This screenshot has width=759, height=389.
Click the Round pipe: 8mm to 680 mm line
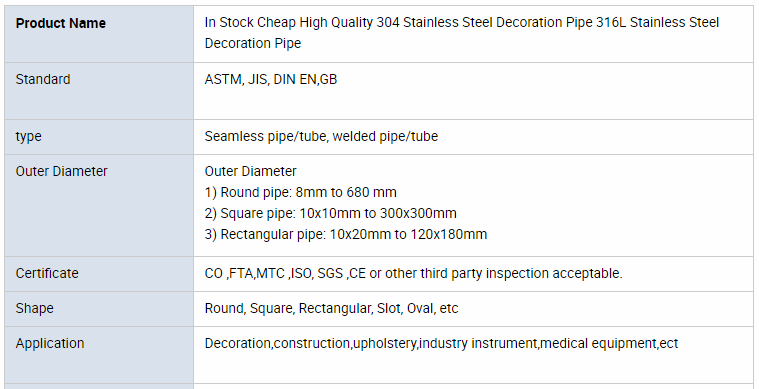(x=301, y=192)
